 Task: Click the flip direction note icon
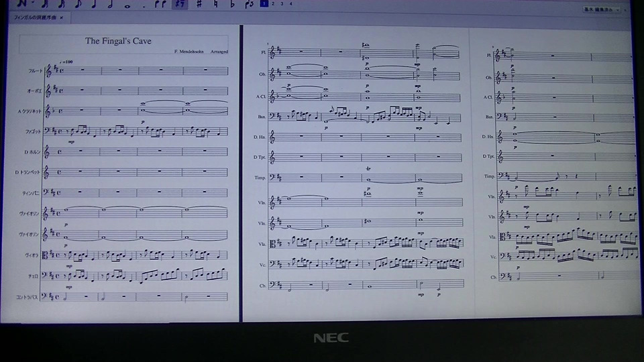(249, 4)
